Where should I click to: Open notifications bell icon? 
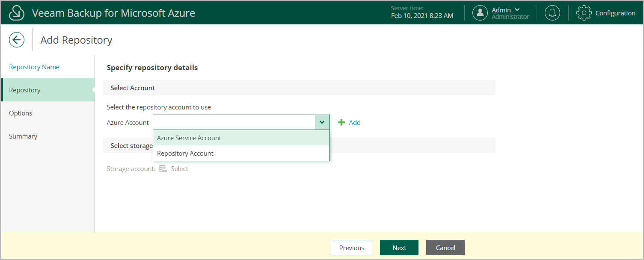[552, 13]
